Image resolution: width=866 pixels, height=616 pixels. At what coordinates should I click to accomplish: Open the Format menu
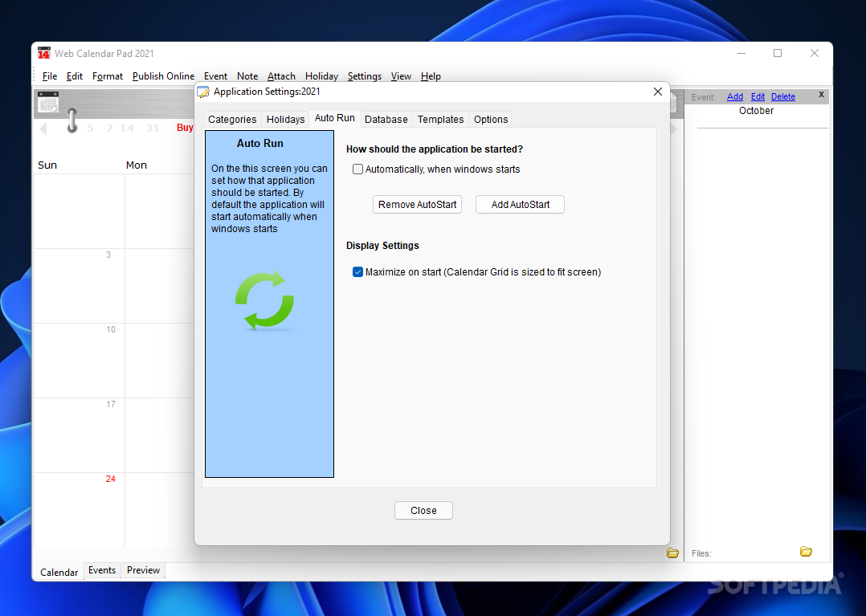tap(107, 76)
